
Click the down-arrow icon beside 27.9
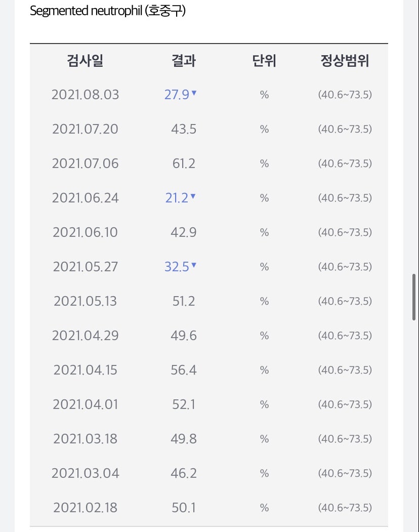pos(194,93)
